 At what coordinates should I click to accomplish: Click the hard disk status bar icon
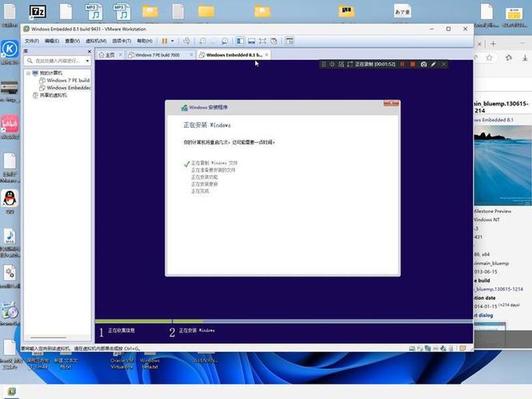(x=412, y=348)
